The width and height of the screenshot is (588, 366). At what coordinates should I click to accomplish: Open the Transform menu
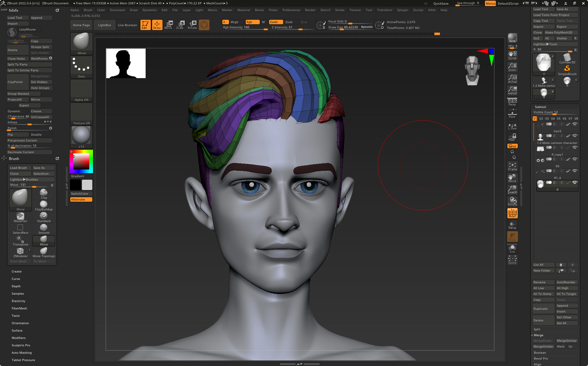click(x=385, y=10)
